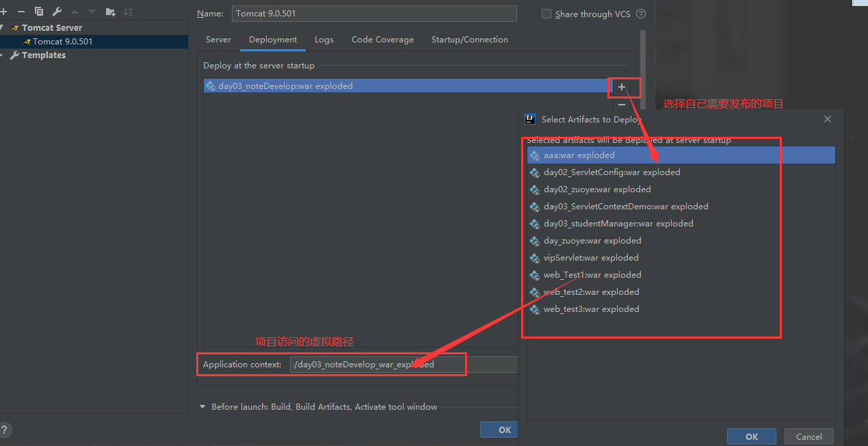Sort configurations alphabetically with the a-z icon
This screenshot has width=868, height=446.
[x=128, y=12]
